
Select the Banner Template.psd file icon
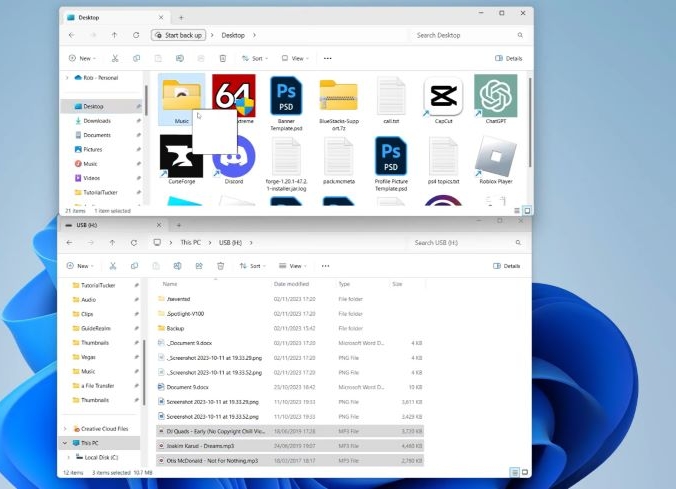(x=286, y=96)
